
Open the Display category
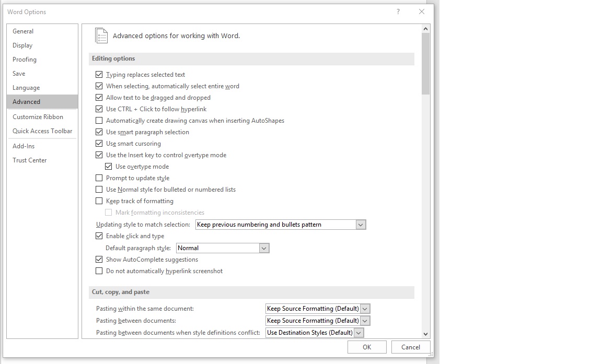[42, 45]
